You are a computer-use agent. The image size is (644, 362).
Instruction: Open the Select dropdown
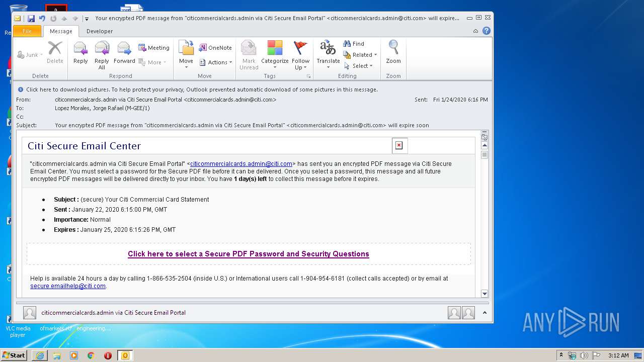click(x=358, y=66)
